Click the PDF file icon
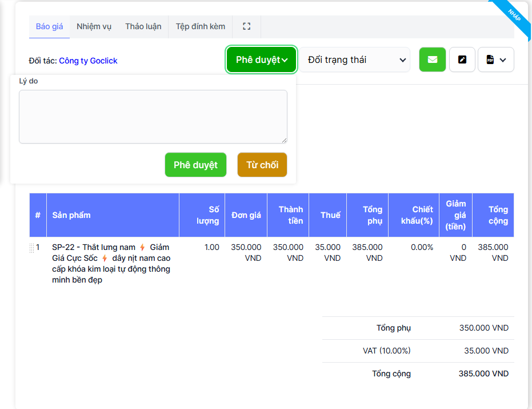The image size is (532, 409). coord(490,59)
